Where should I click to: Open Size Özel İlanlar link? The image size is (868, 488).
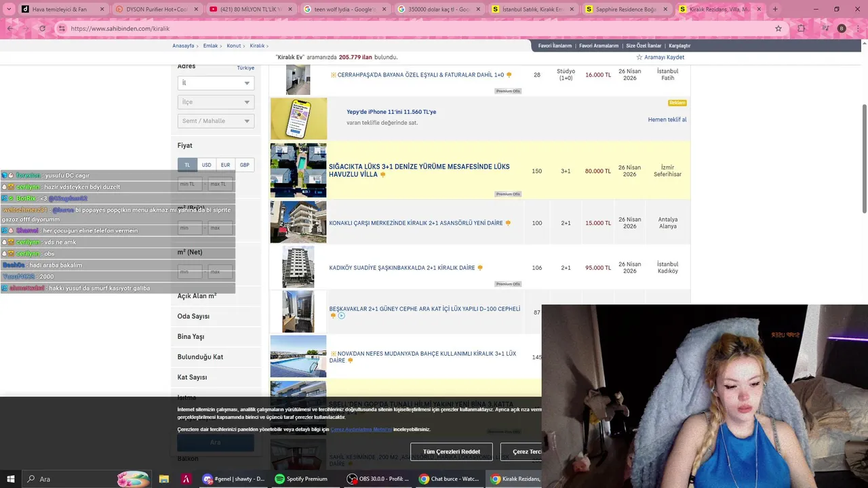tap(644, 45)
